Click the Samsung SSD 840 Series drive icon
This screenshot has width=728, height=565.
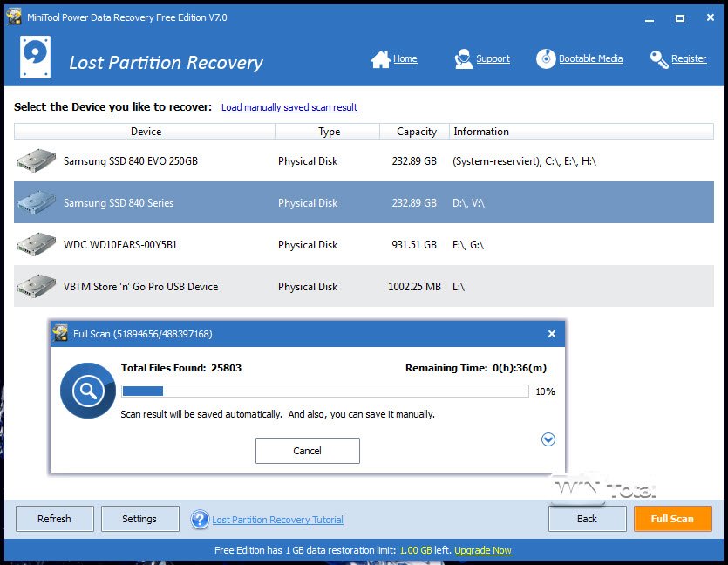36,202
